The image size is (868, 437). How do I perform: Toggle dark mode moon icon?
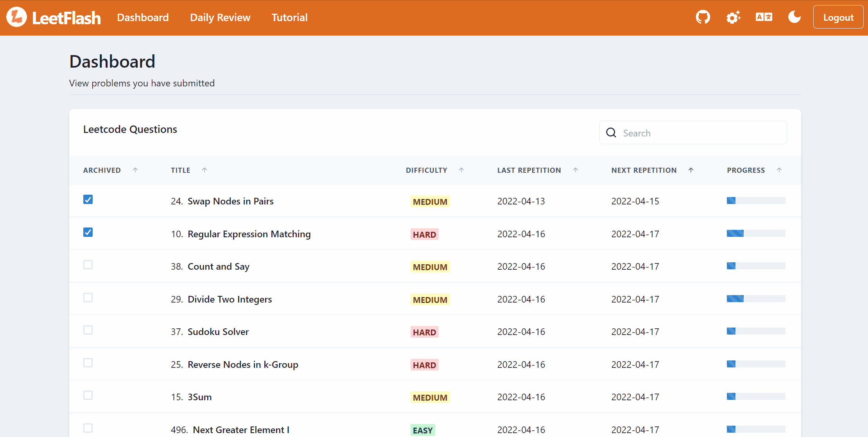[x=794, y=17]
